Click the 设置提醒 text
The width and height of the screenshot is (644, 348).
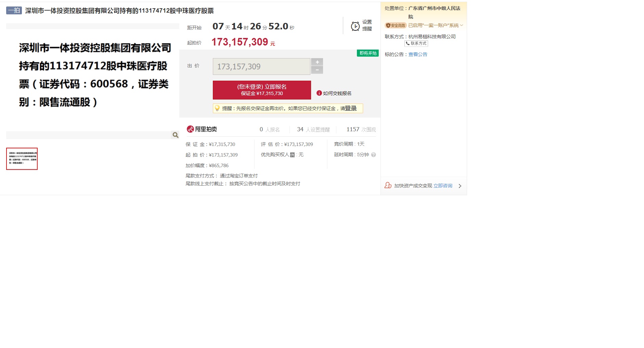coord(367,25)
